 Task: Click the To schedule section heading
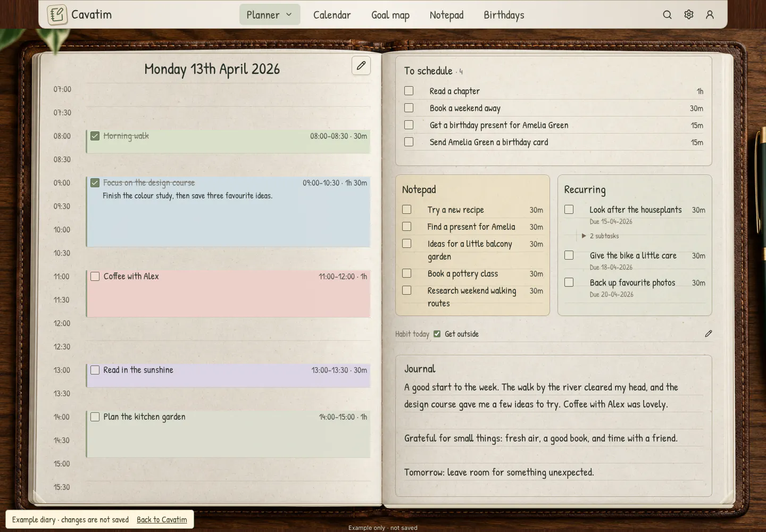click(x=428, y=71)
